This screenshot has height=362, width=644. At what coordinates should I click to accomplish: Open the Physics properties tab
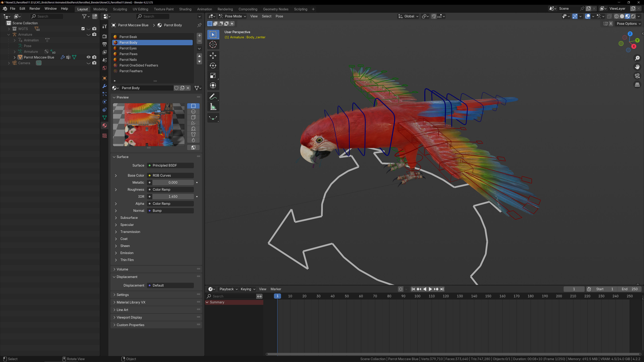pos(104,102)
